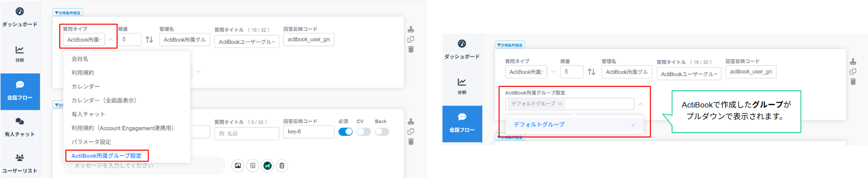Click the duplicate icon of the key-6 card
The height and width of the screenshot is (179, 868).
pyautogui.click(x=411, y=132)
